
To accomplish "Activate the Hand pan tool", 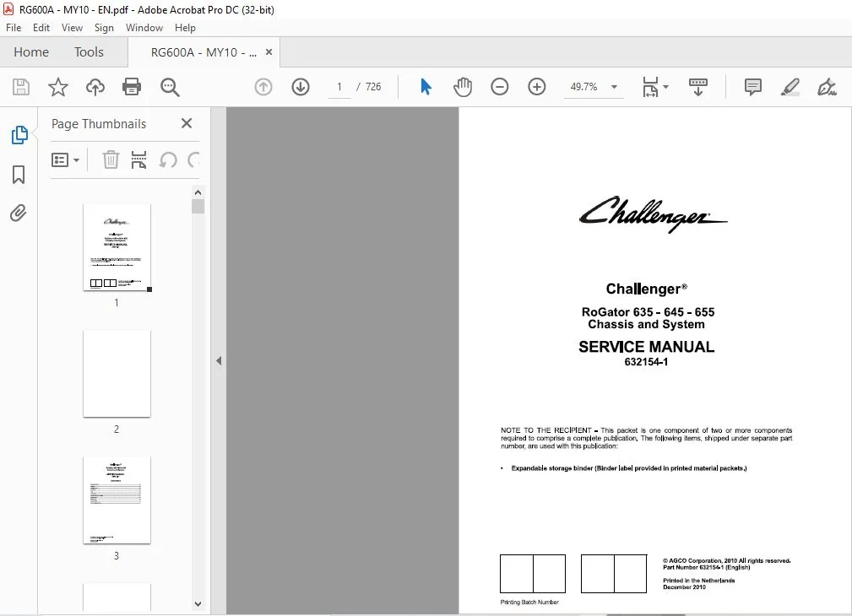I will [x=463, y=87].
